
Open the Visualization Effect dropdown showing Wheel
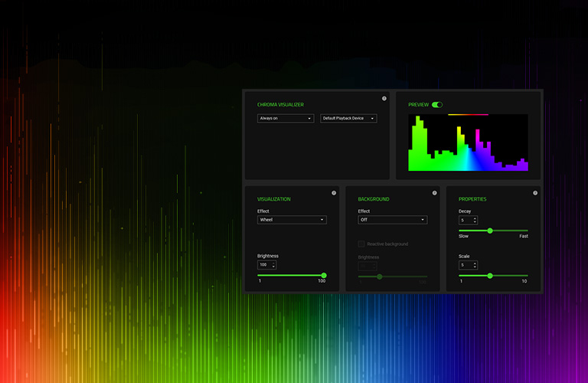click(292, 220)
